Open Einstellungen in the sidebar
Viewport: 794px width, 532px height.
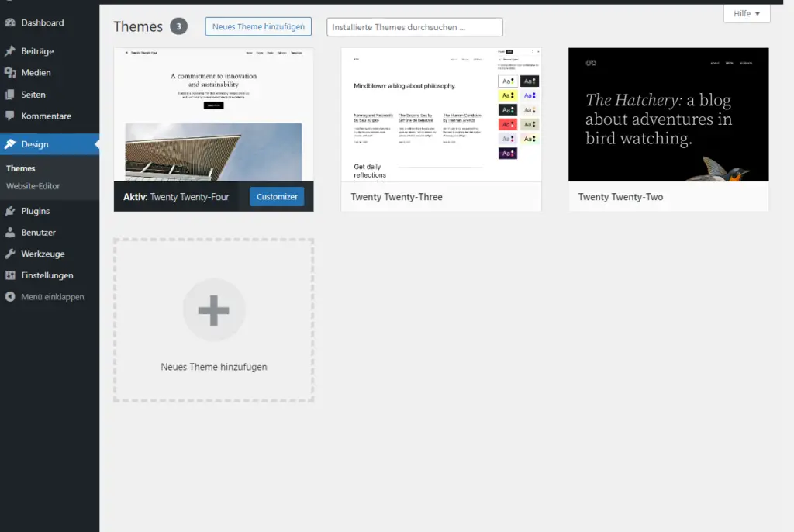pyautogui.click(x=50, y=275)
